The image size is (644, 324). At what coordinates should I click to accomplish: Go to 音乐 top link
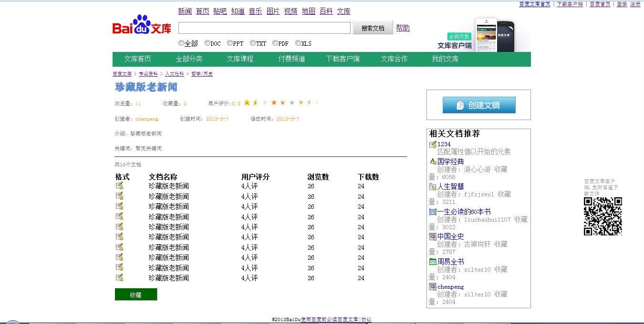[x=256, y=11]
